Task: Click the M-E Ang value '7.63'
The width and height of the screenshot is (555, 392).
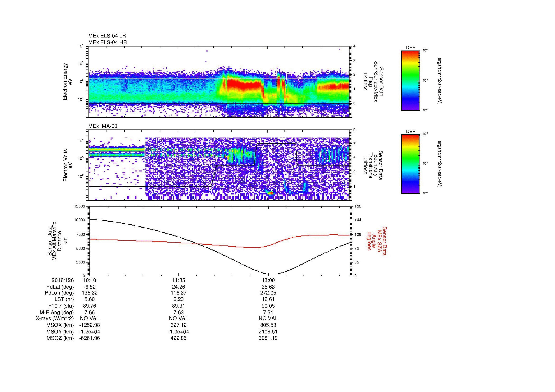Action: [179, 312]
